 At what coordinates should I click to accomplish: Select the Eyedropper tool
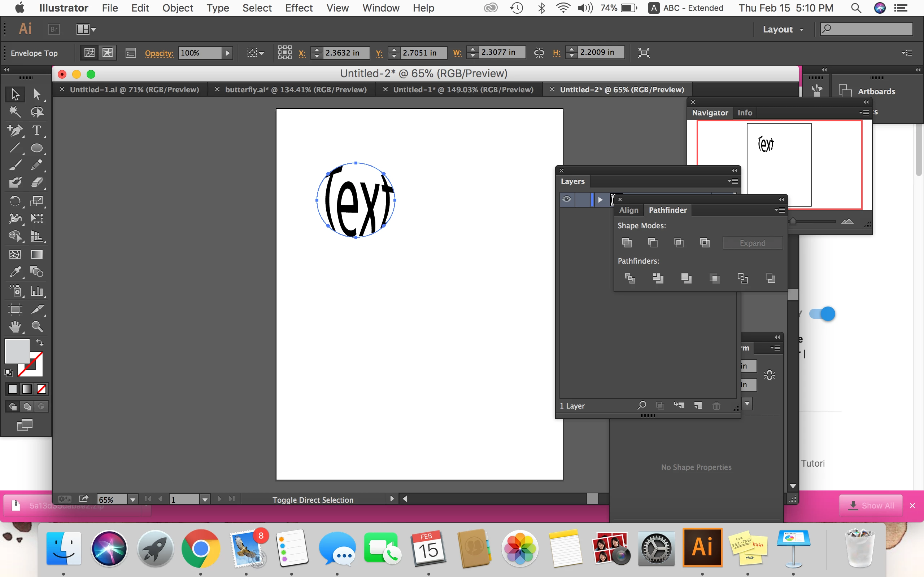click(15, 272)
